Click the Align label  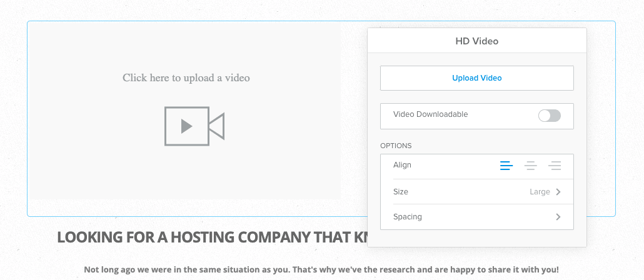pos(402,165)
